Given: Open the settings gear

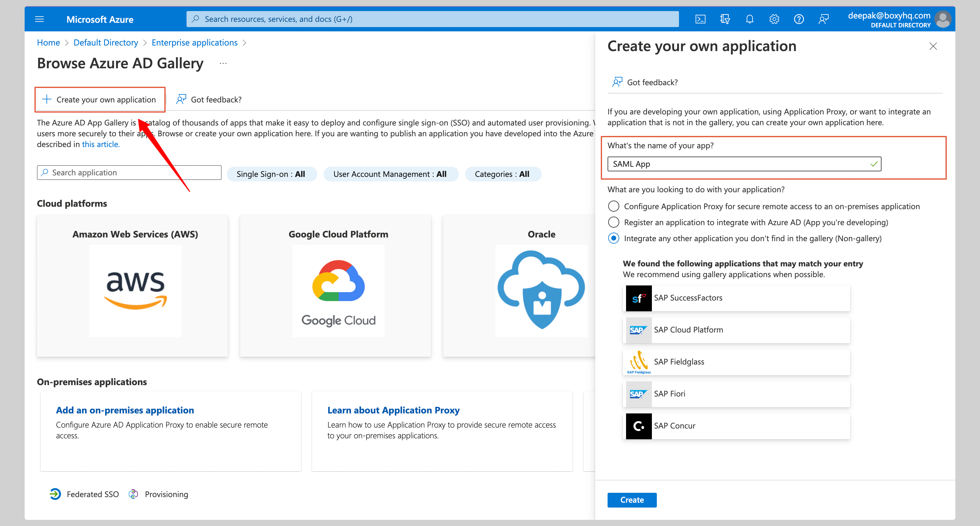Looking at the screenshot, I should [x=774, y=19].
